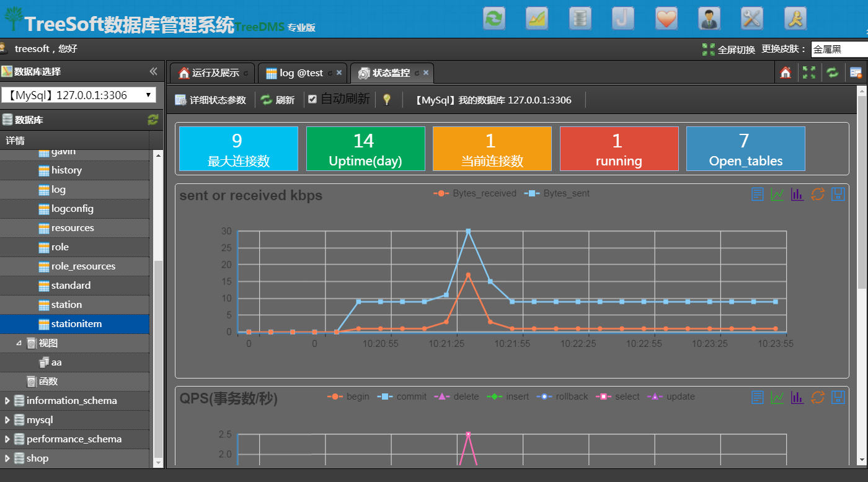
Task: Open the MySql 127.0.0.1:3306 database dropdown
Action: click(79, 95)
